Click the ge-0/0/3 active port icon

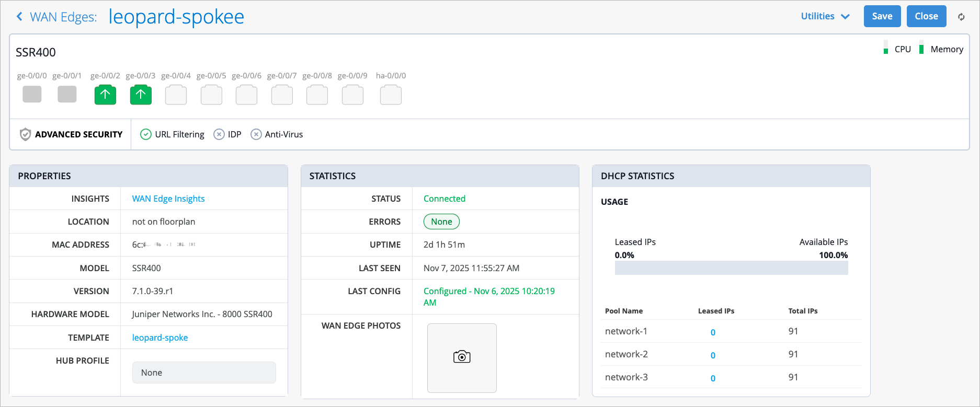(141, 95)
